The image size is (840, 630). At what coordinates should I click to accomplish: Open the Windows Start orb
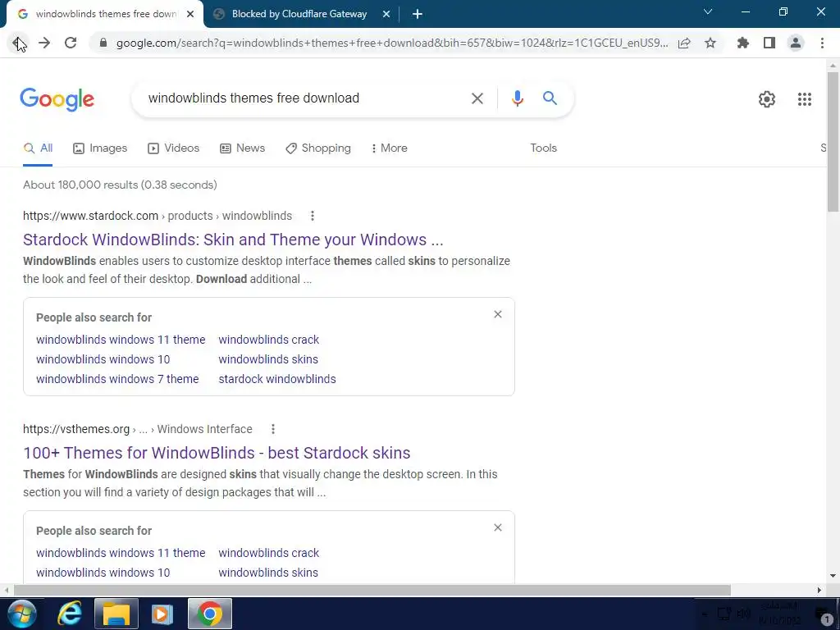coord(22,614)
